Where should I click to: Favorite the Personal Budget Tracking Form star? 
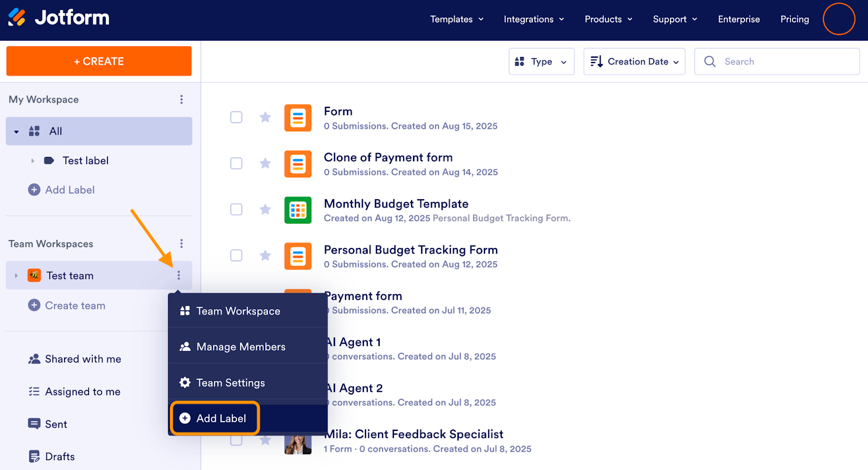(x=265, y=256)
